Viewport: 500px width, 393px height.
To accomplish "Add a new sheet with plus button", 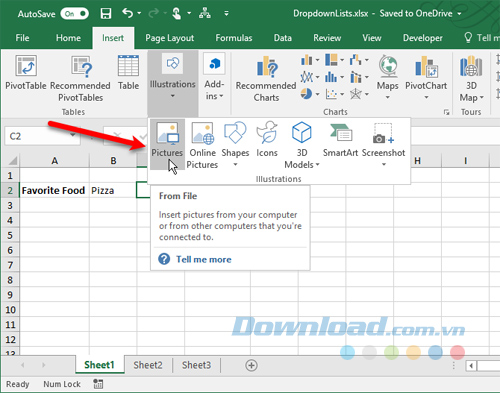I will tap(251, 365).
